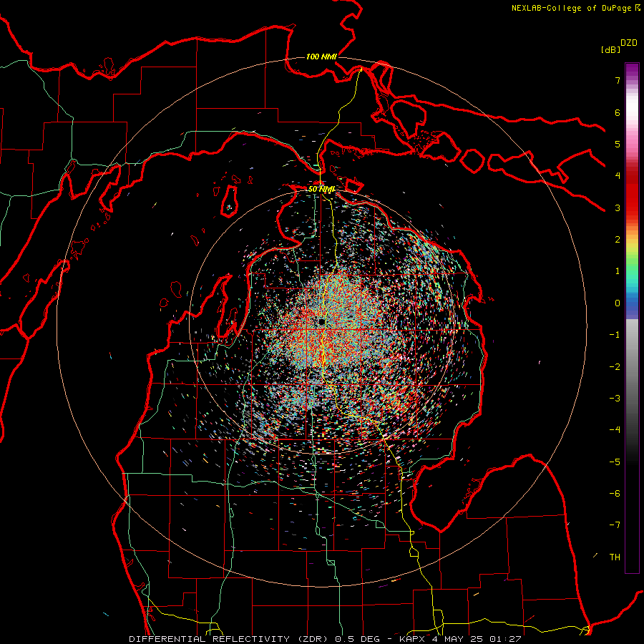Click the 50 NMI range ring label
644x644 pixels.
tap(321, 189)
